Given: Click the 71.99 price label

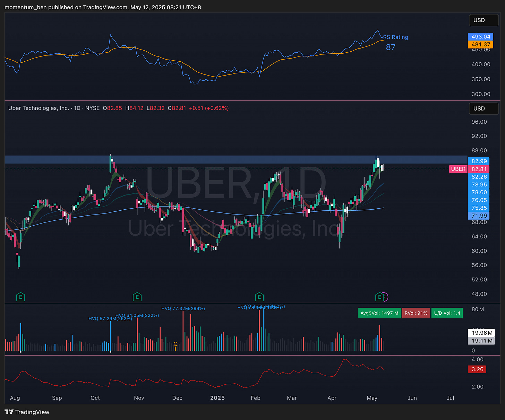Looking at the screenshot, I should [479, 216].
